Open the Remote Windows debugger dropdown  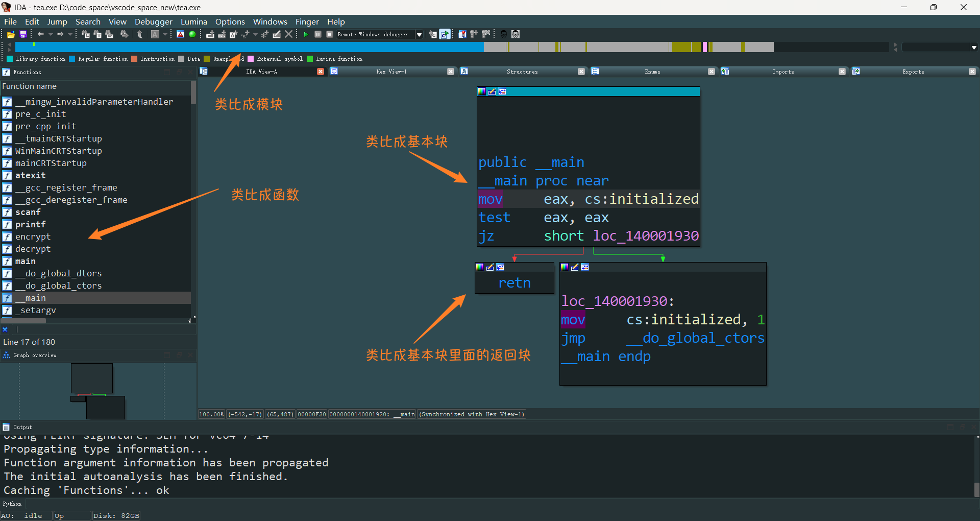(419, 35)
